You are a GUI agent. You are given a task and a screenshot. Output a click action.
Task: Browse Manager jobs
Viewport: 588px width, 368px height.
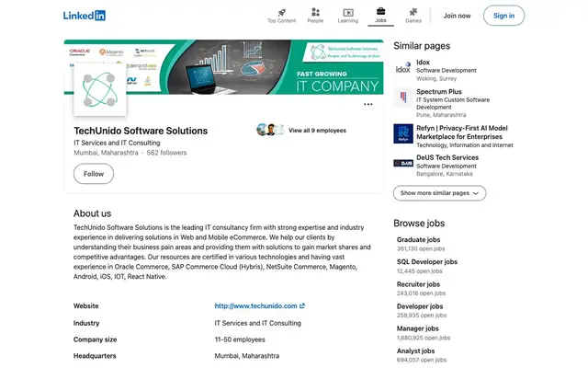[x=418, y=328]
